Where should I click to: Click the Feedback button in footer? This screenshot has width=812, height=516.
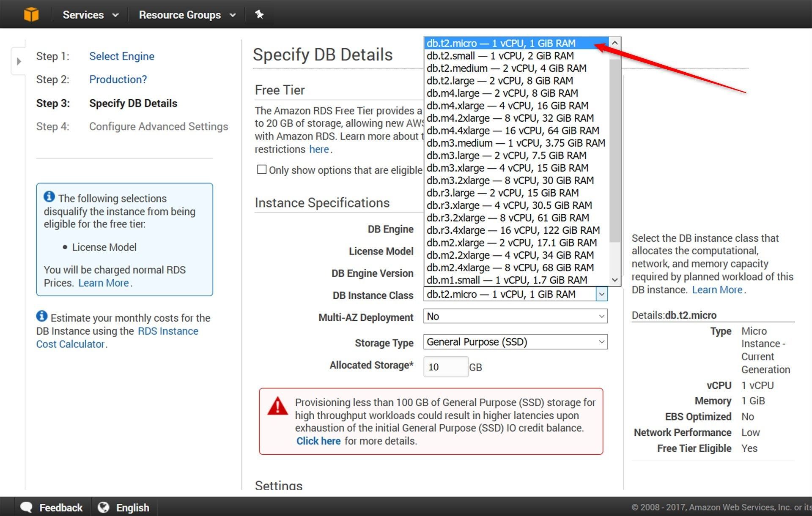[52, 507]
